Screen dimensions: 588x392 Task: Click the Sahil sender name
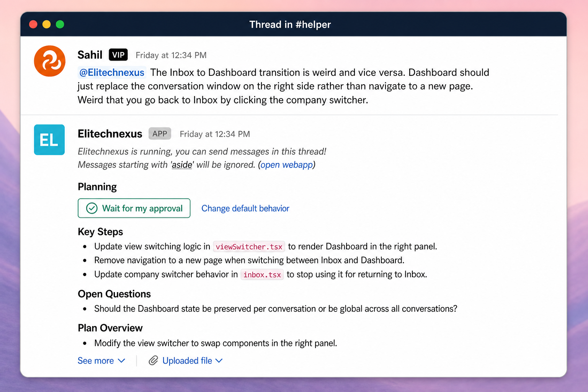pos(90,55)
